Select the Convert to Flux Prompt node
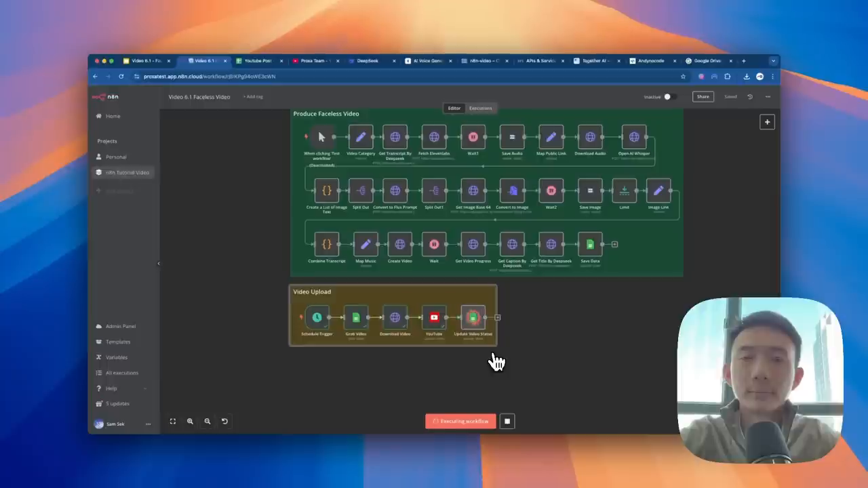The image size is (868, 488). [x=395, y=190]
